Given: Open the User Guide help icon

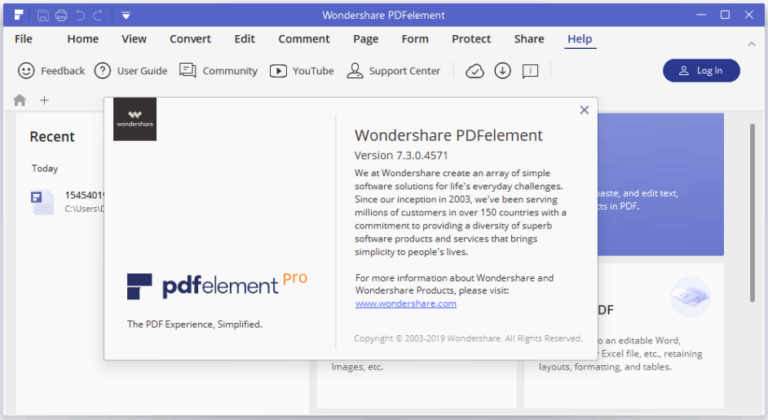Looking at the screenshot, I should (102, 71).
